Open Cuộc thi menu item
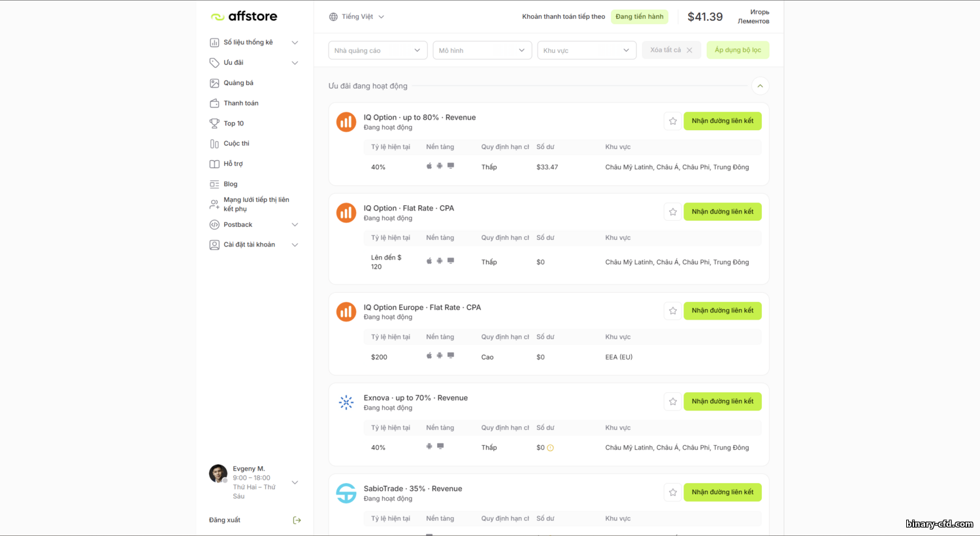Image resolution: width=980 pixels, height=536 pixels. click(x=237, y=144)
